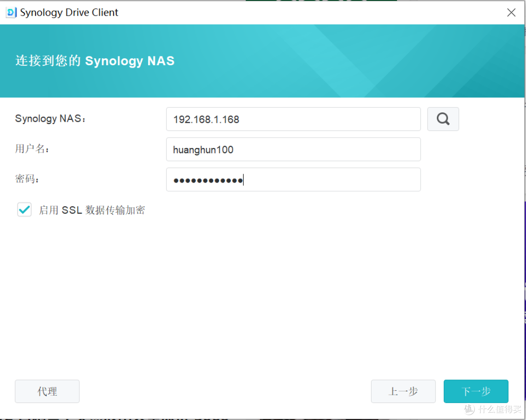Click the 启用 SSL 数据传输加密 label text
The image size is (526, 420).
[x=92, y=210]
